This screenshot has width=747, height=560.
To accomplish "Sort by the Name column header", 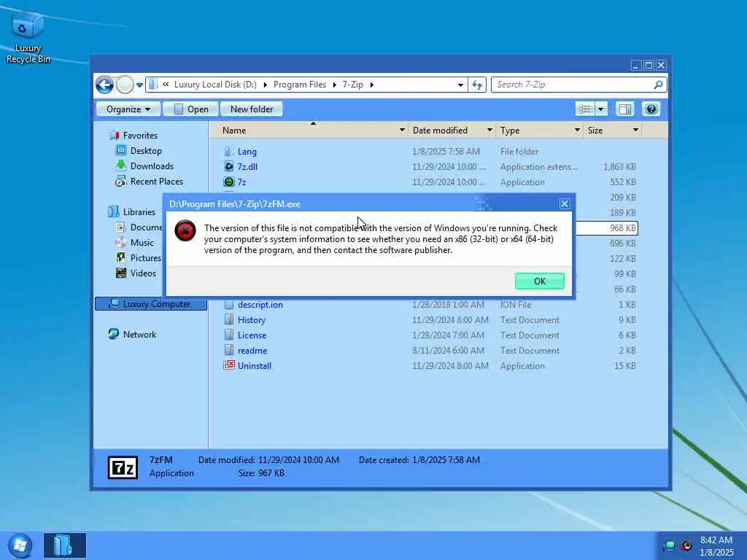I will [x=234, y=131].
